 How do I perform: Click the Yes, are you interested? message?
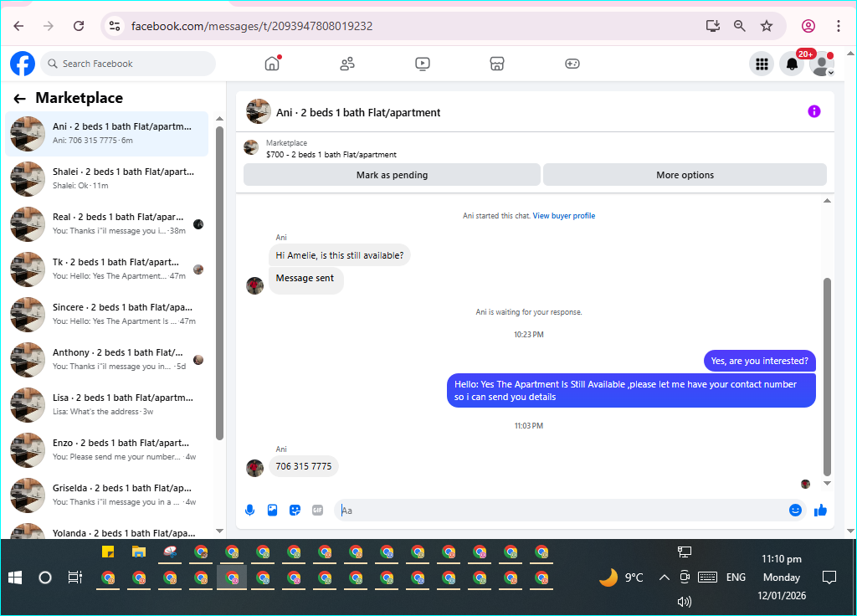tap(760, 361)
